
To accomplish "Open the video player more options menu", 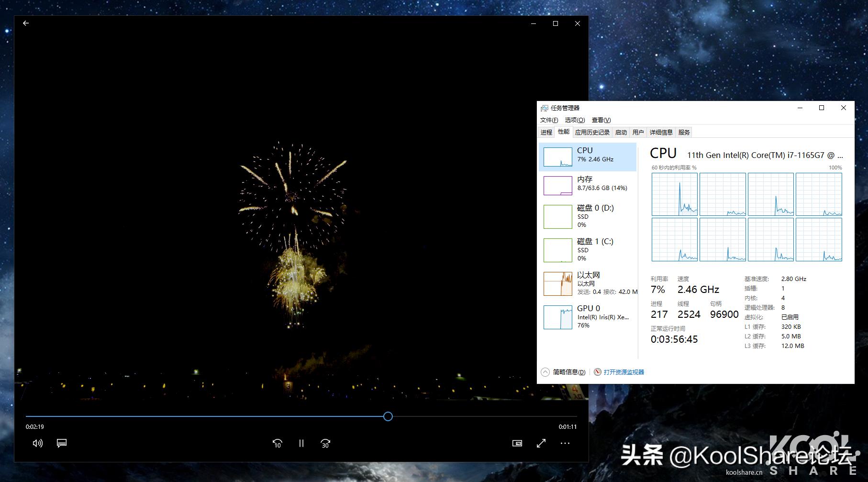I will (x=565, y=443).
